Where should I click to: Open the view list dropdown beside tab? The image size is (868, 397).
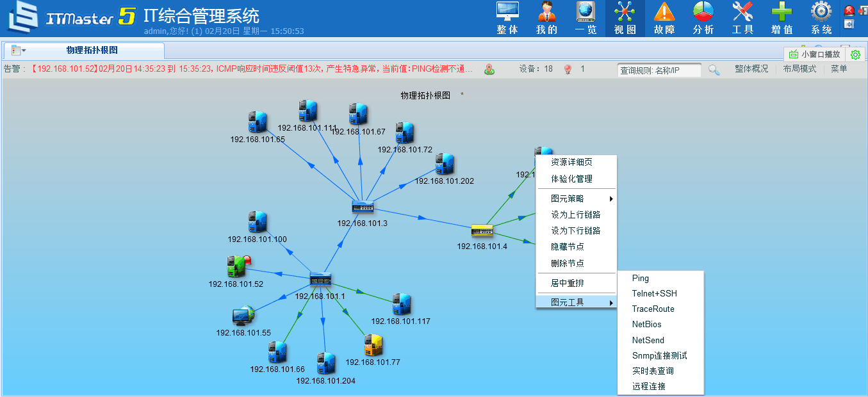(x=19, y=51)
